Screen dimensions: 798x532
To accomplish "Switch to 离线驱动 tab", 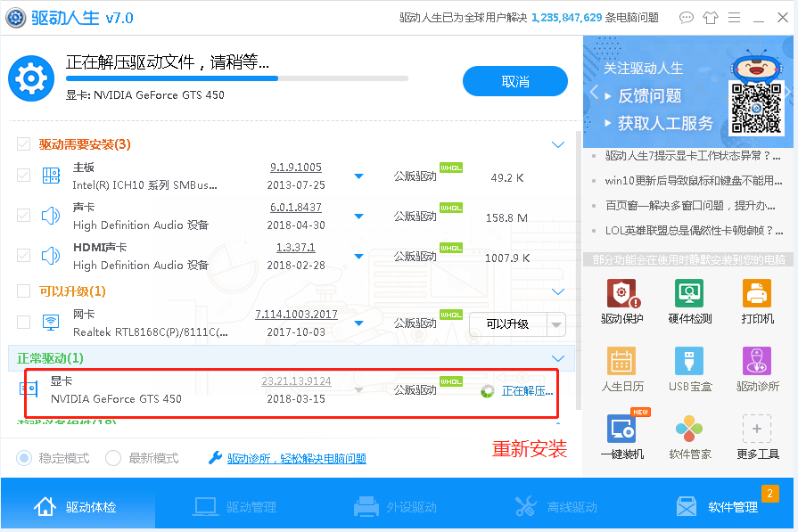I will (555, 506).
